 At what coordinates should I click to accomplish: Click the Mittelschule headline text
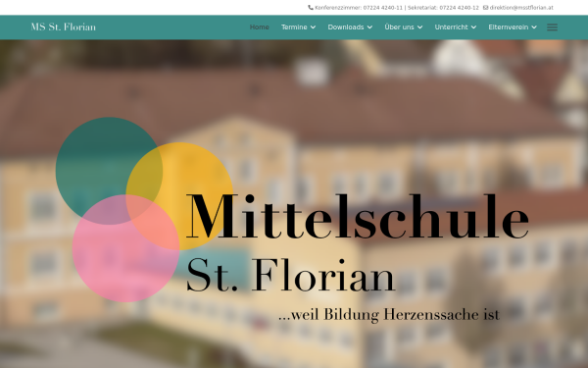coord(358,217)
